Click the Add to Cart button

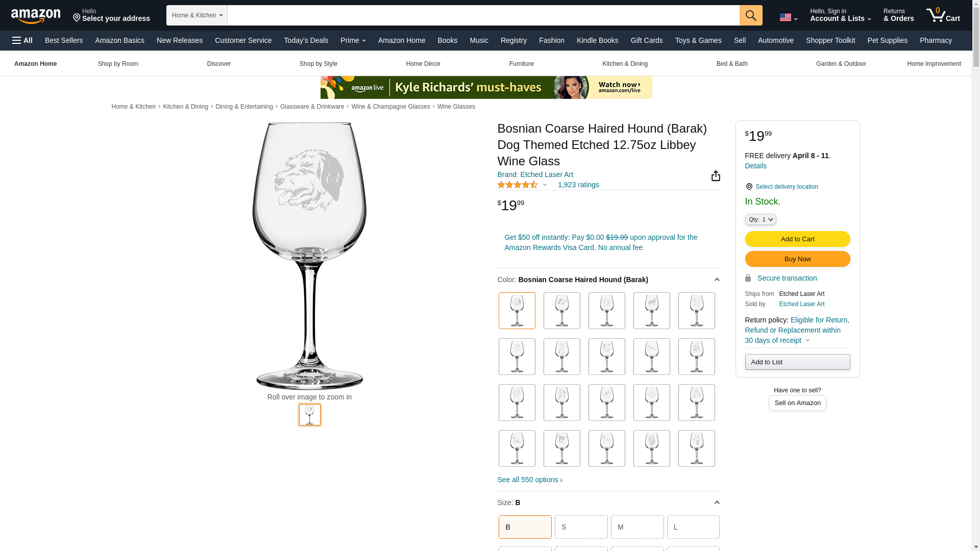(797, 239)
